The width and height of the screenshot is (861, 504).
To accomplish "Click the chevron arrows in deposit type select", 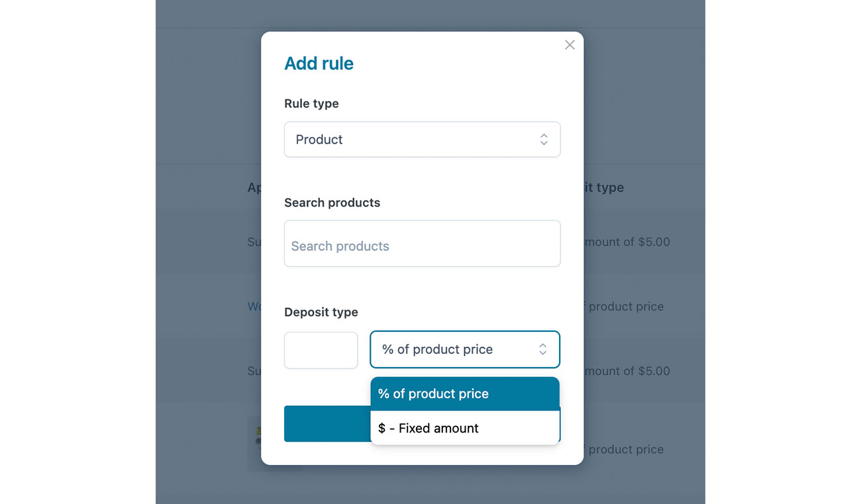I will pyautogui.click(x=542, y=349).
